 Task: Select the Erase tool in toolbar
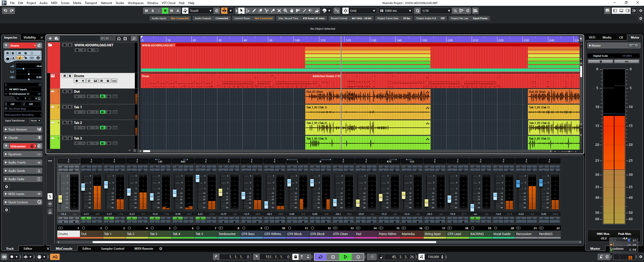coord(260,11)
